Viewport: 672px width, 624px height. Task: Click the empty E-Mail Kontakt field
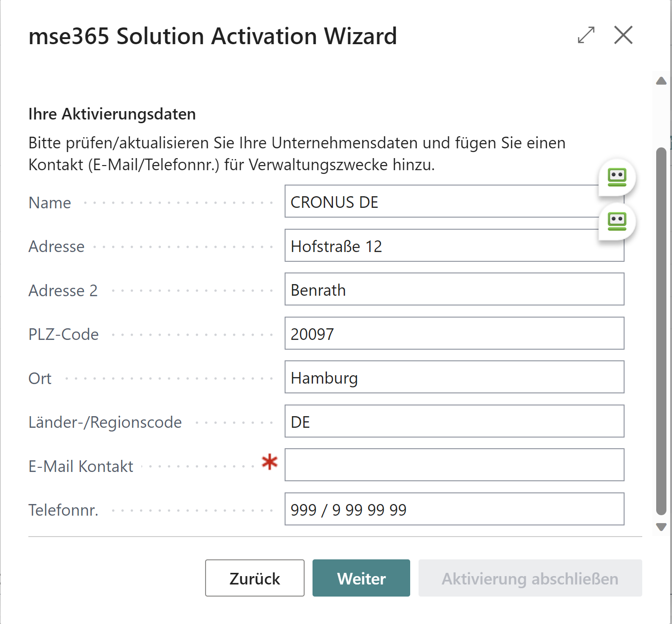[454, 465]
